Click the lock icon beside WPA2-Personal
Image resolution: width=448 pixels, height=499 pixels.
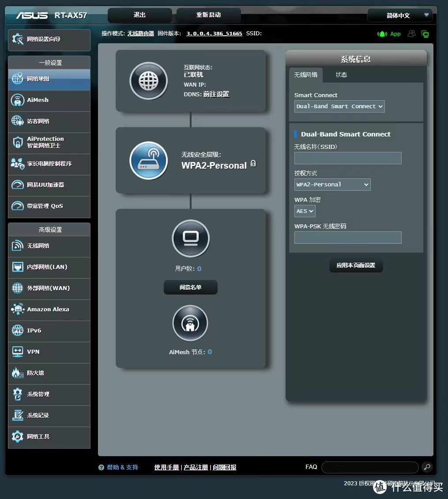[x=253, y=163]
